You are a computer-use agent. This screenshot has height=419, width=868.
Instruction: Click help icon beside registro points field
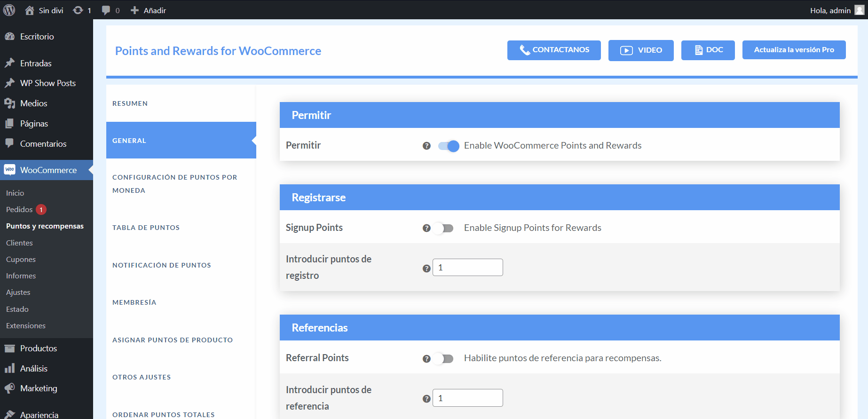coord(426,269)
